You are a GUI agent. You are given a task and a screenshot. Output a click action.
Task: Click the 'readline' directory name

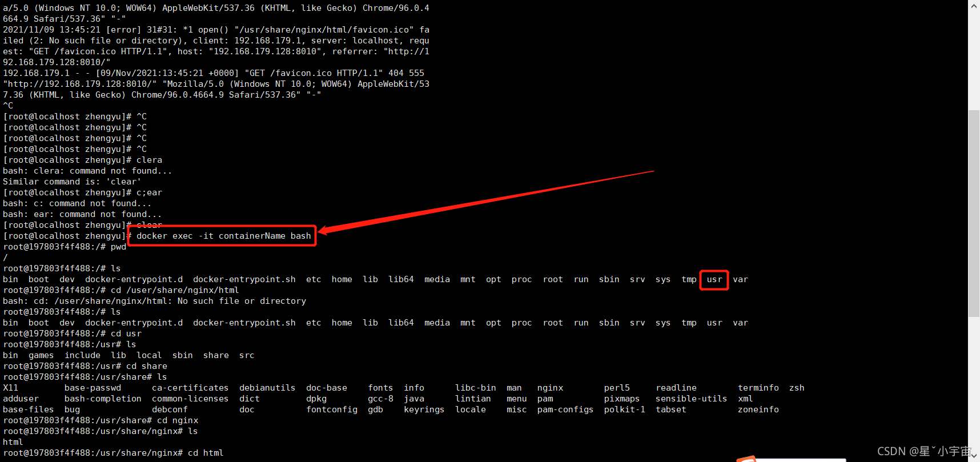676,388
